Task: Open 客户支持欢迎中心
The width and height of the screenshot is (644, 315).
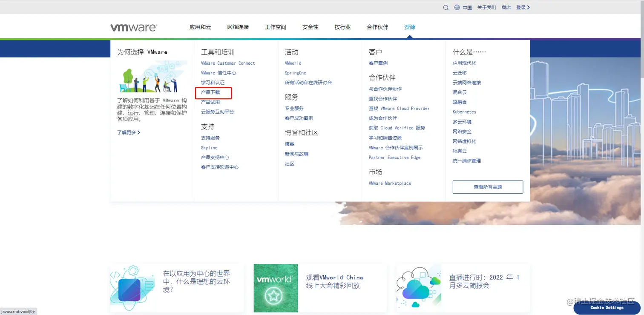Action: point(220,167)
